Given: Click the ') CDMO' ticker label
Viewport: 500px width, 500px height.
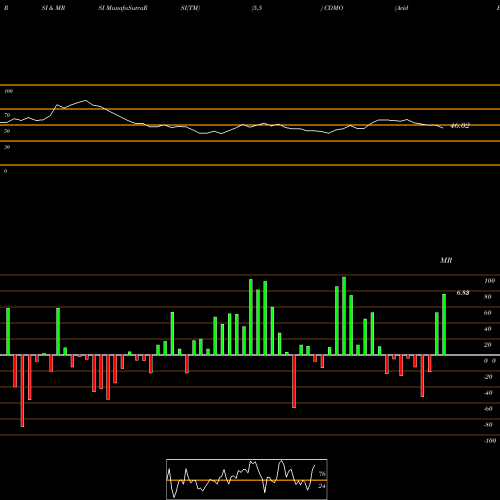Looking at the screenshot, I should (332, 8).
